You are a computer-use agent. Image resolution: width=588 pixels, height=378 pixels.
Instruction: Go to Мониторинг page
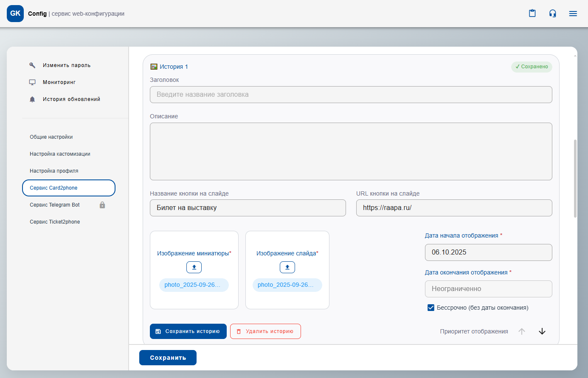click(x=59, y=82)
